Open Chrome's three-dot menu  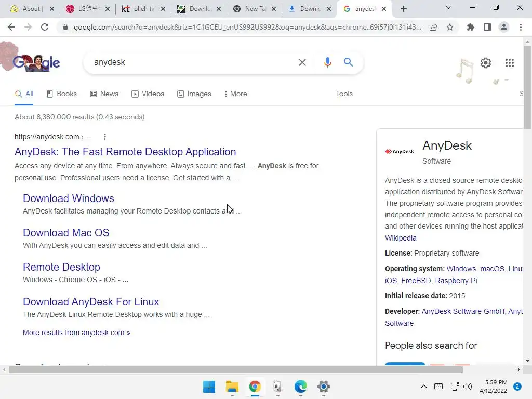coord(521,27)
